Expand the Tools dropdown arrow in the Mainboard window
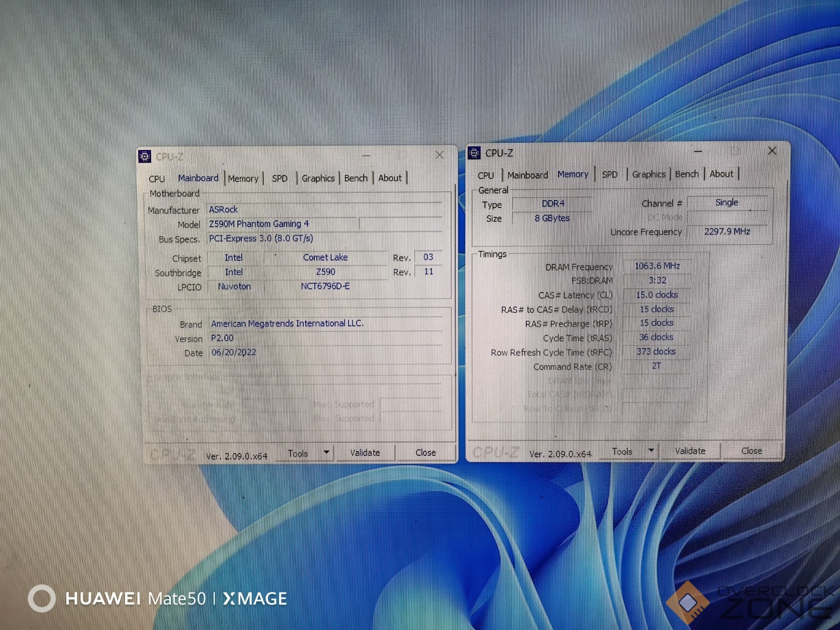The height and width of the screenshot is (630, 840). tap(326, 453)
